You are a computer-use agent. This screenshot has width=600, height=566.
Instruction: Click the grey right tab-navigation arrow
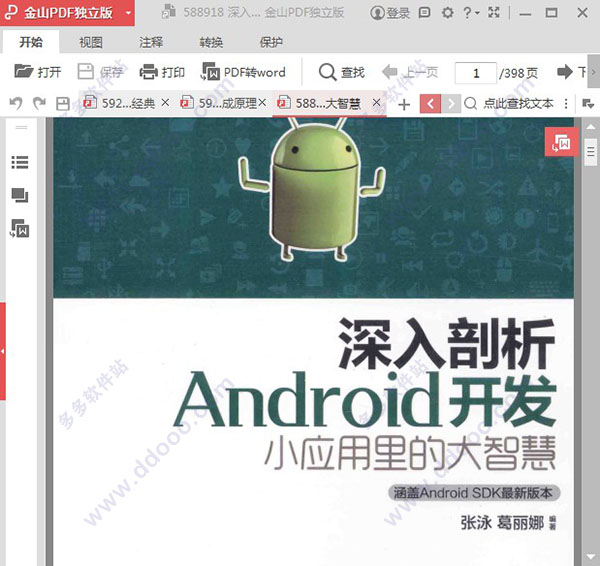(451, 104)
